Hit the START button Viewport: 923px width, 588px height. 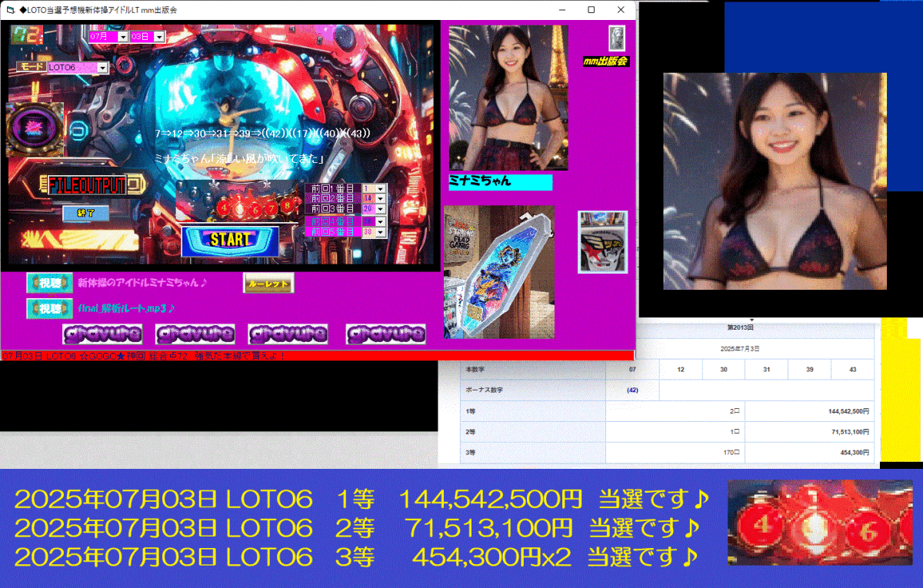pyautogui.click(x=231, y=241)
